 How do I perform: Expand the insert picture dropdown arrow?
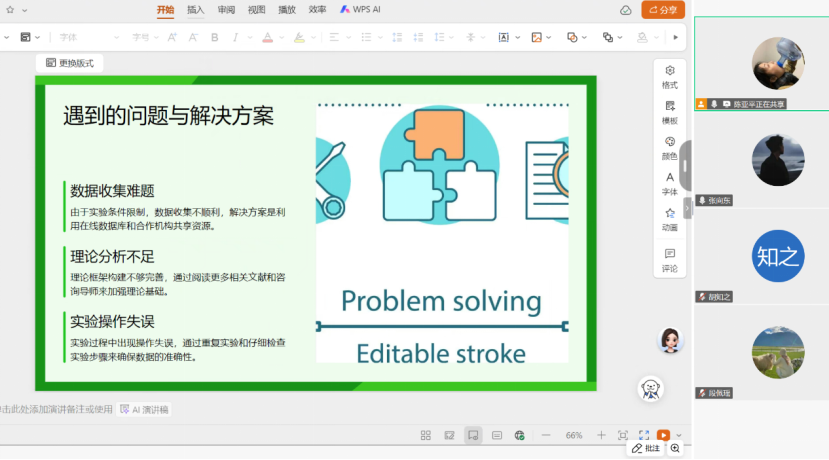(549, 38)
